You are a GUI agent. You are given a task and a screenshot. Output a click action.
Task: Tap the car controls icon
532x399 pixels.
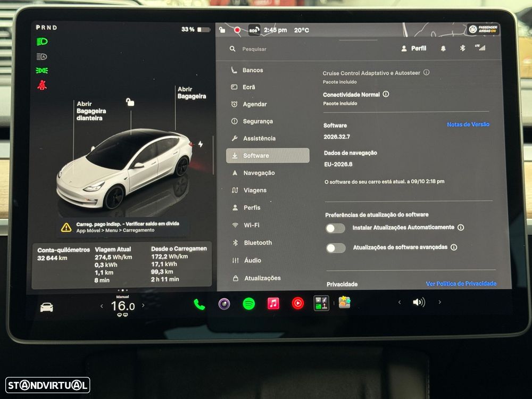coord(46,307)
